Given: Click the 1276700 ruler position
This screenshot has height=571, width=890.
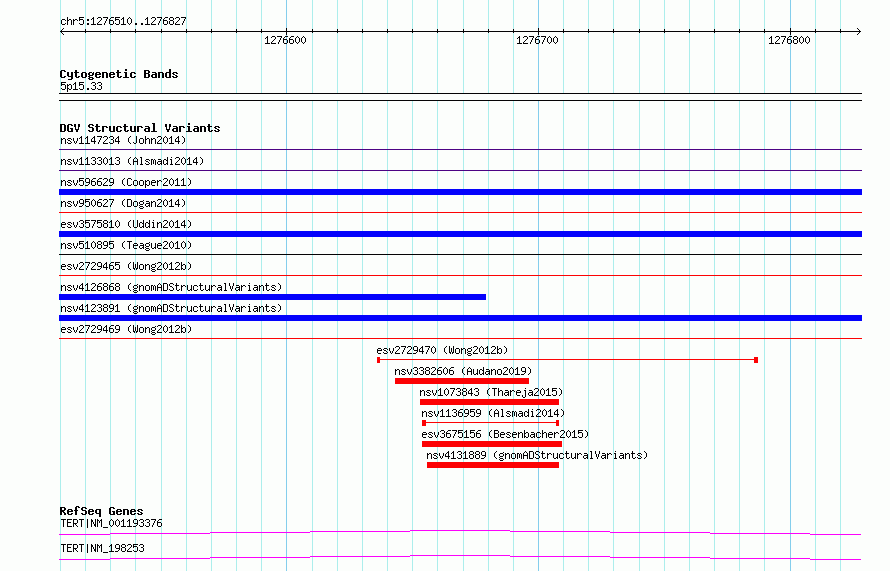Looking at the screenshot, I should [537, 40].
